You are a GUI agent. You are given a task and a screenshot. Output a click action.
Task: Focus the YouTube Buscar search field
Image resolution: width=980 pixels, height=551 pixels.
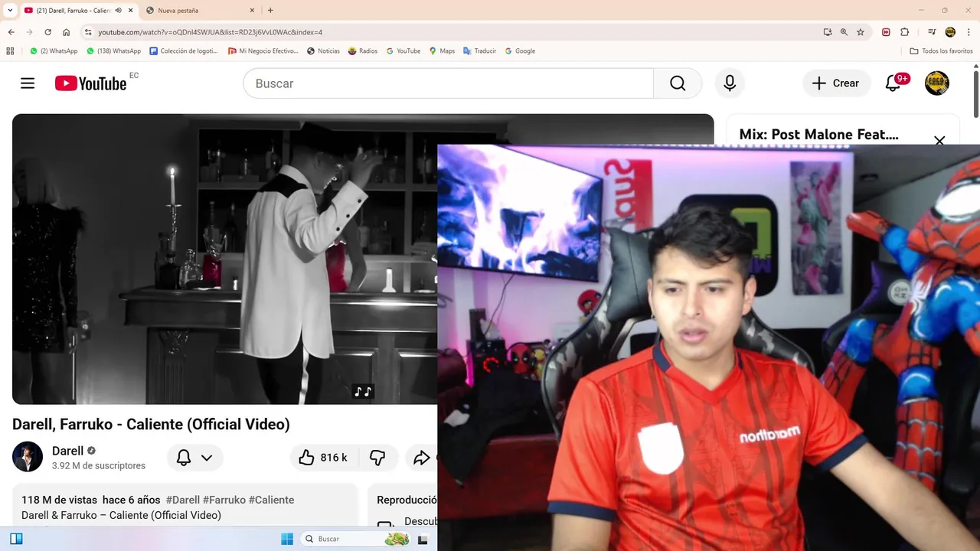point(448,83)
